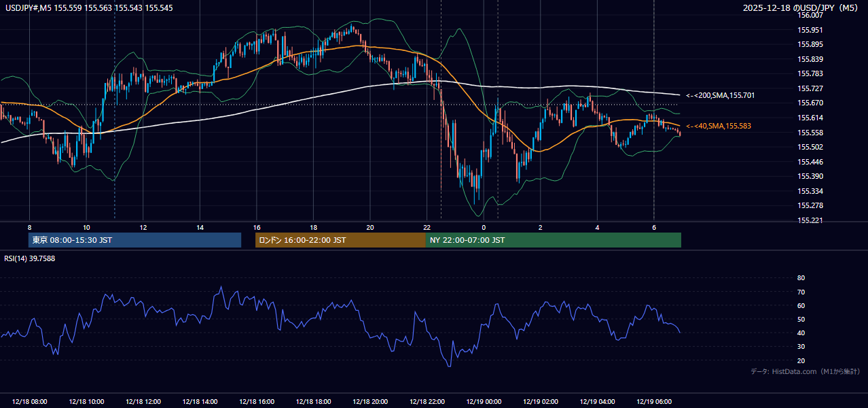Image resolution: width=868 pixels, height=408 pixels.
Task: Click price axis value 155.839
Action: [810, 59]
